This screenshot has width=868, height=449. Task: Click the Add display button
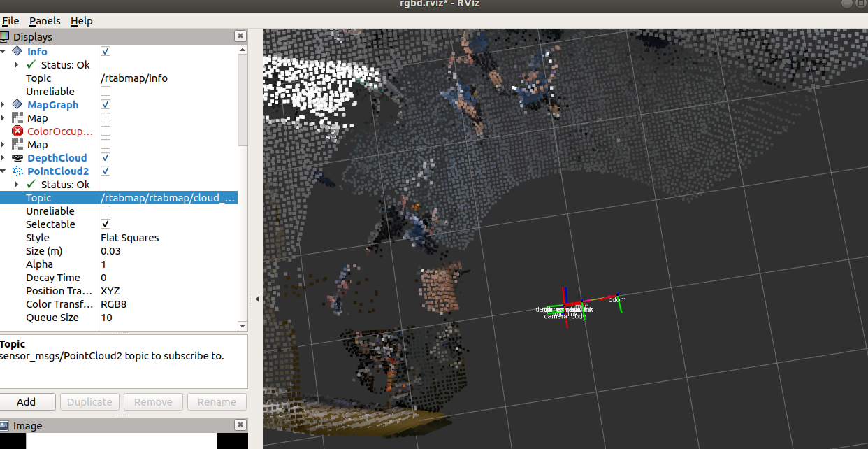point(27,402)
